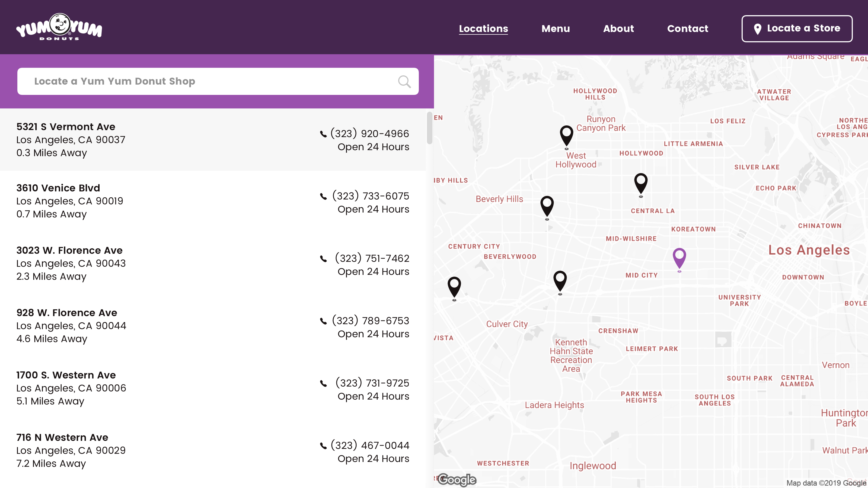
Task: Click the 'Map data ©2019 Google' text
Action: (826, 483)
